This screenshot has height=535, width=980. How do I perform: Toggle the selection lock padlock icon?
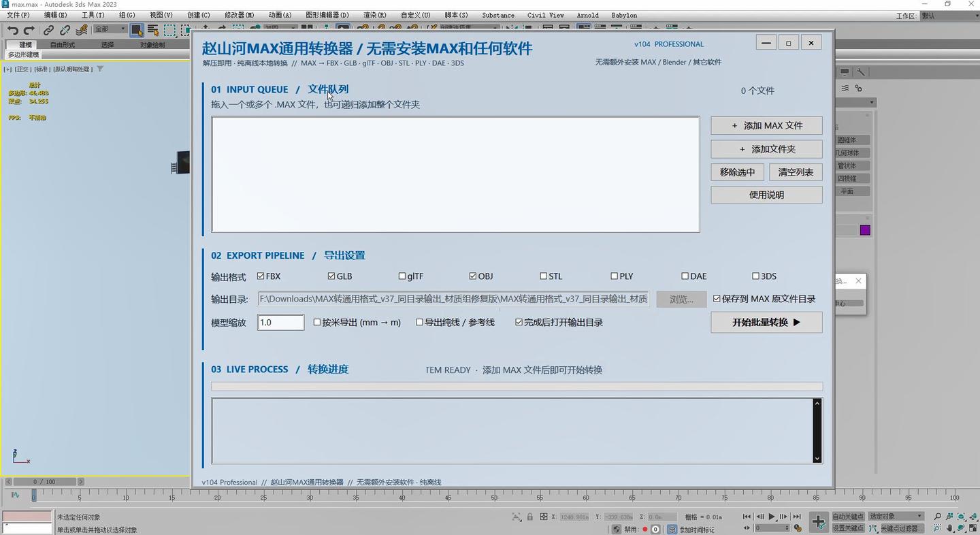coord(529,517)
